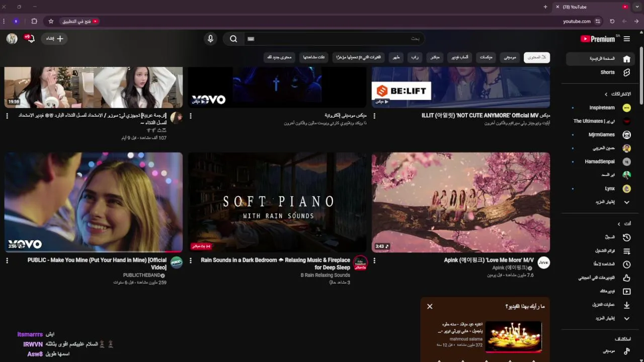
Task: Open options for electronic music mix (ميكس موسيقى إلكترونية)
Action: coord(191,116)
